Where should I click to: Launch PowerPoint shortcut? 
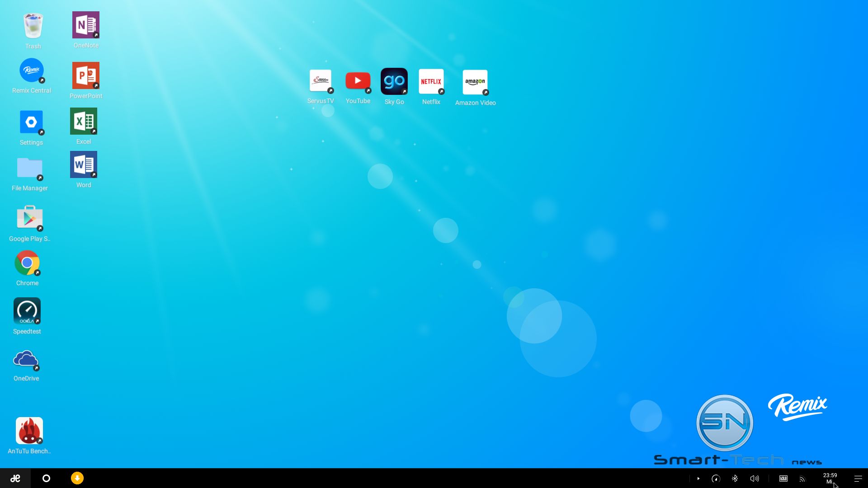pos(86,75)
